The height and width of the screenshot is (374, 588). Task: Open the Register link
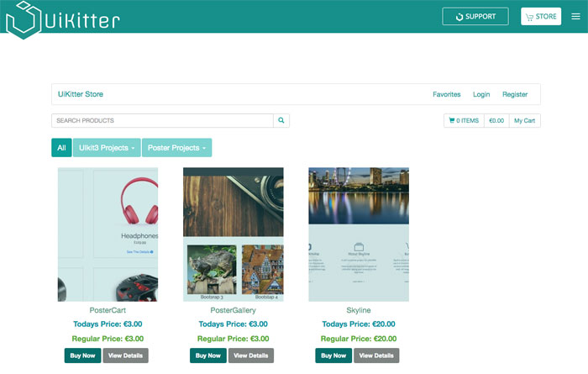pos(515,94)
